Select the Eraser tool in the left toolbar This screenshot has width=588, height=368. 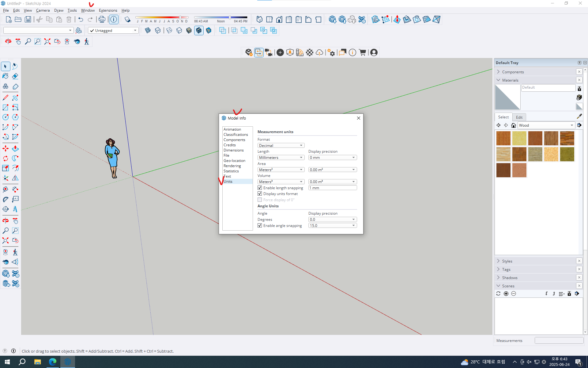(15, 76)
